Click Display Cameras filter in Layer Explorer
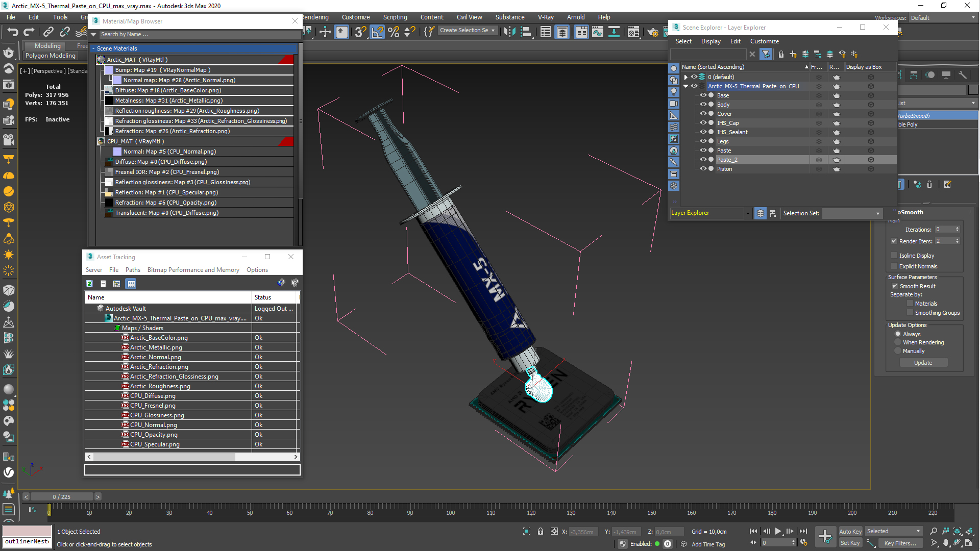Image resolution: width=980 pixels, height=551 pixels. click(x=674, y=104)
